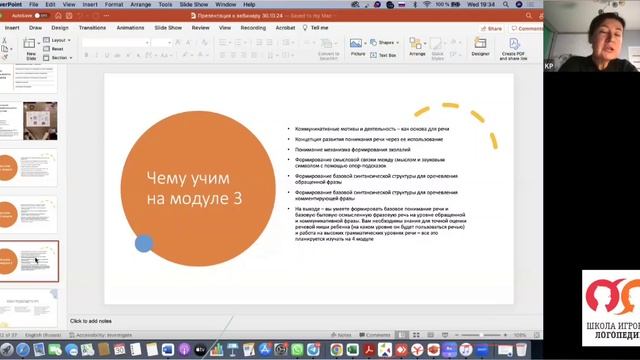640x360 pixels.
Task: Open the font size combo box
Action: (162, 42)
